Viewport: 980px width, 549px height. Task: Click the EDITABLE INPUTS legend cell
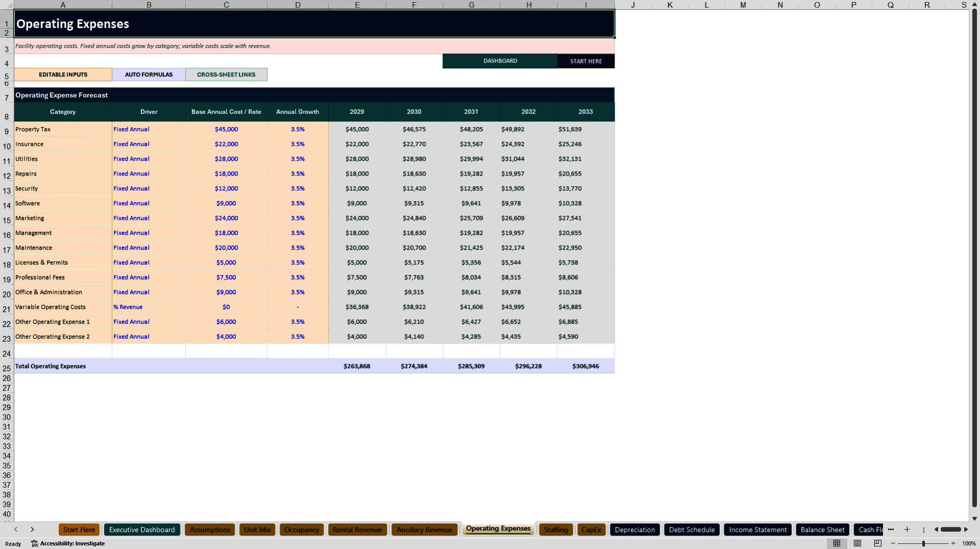click(63, 74)
